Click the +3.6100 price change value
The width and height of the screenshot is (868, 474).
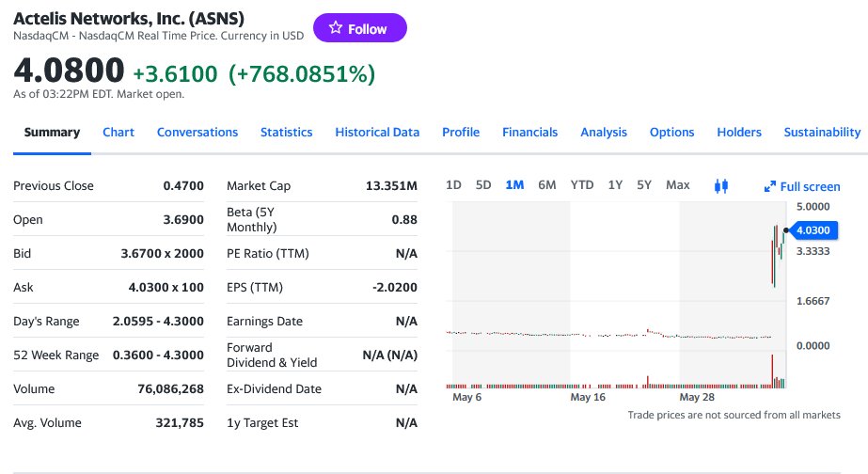tap(176, 73)
